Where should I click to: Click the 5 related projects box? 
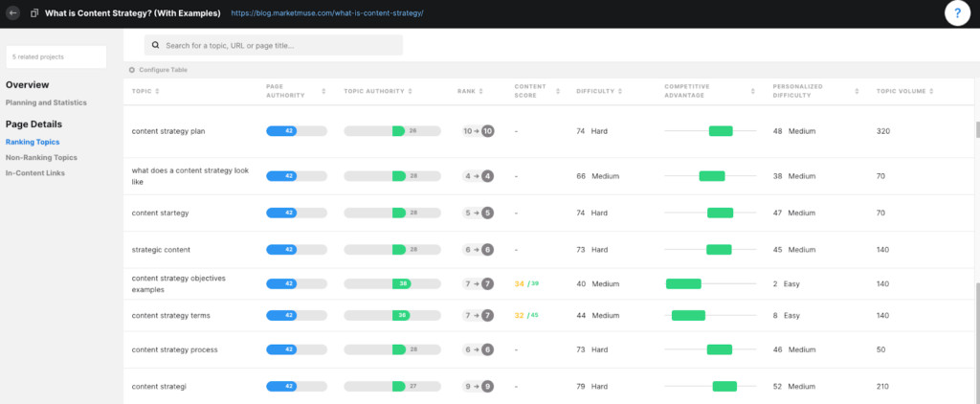[x=56, y=57]
